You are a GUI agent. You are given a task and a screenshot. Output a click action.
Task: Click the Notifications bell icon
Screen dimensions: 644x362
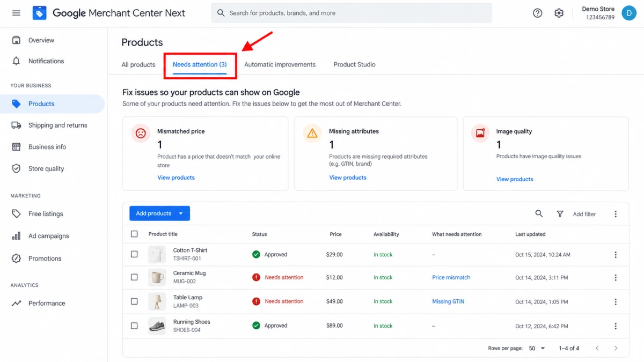click(x=16, y=61)
